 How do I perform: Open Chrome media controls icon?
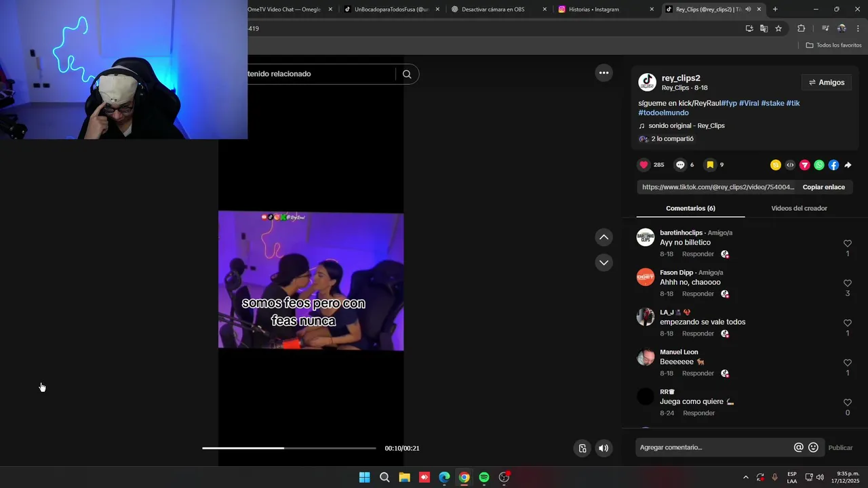(825, 28)
